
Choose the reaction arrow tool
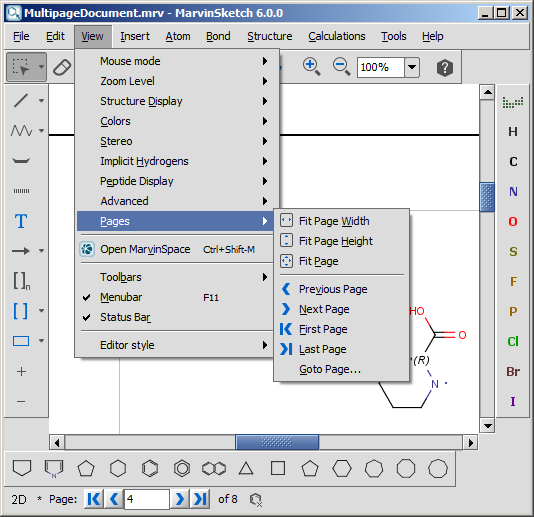tap(21, 251)
